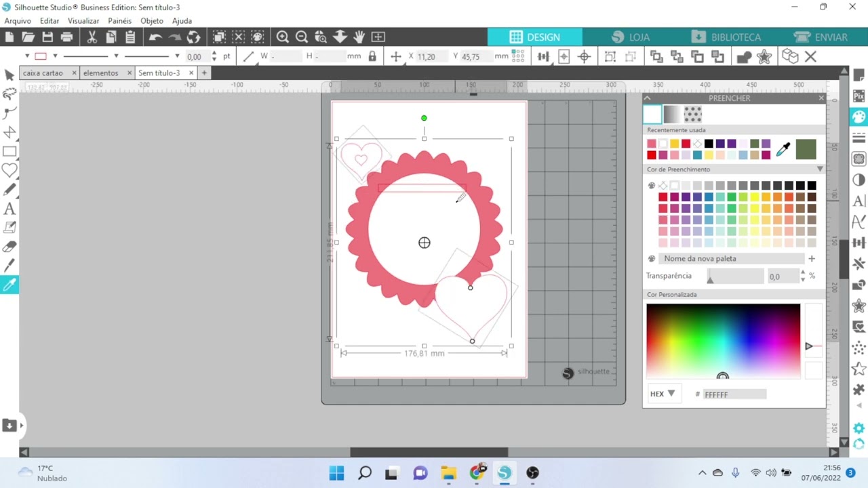Viewport: 868px width, 488px height.
Task: Select the solid fill mode in Preencher
Action: coord(652,114)
